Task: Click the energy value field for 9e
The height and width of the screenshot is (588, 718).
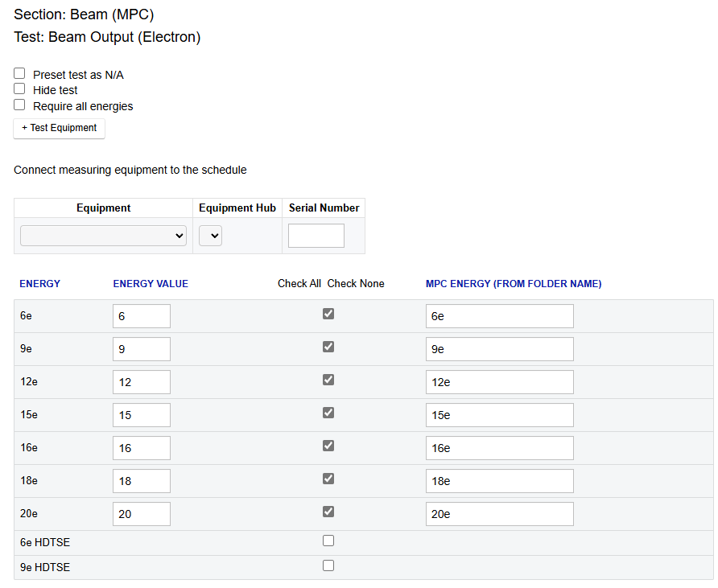Action: [142, 349]
